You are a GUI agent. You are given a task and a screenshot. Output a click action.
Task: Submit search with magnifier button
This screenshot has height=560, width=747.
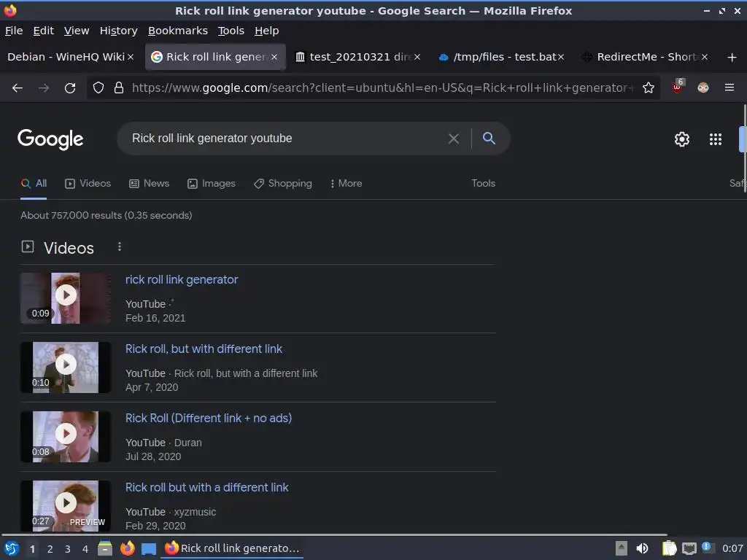(489, 138)
